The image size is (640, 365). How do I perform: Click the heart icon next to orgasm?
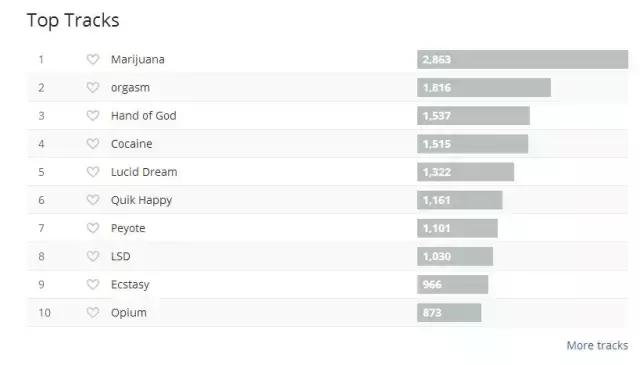click(x=93, y=87)
